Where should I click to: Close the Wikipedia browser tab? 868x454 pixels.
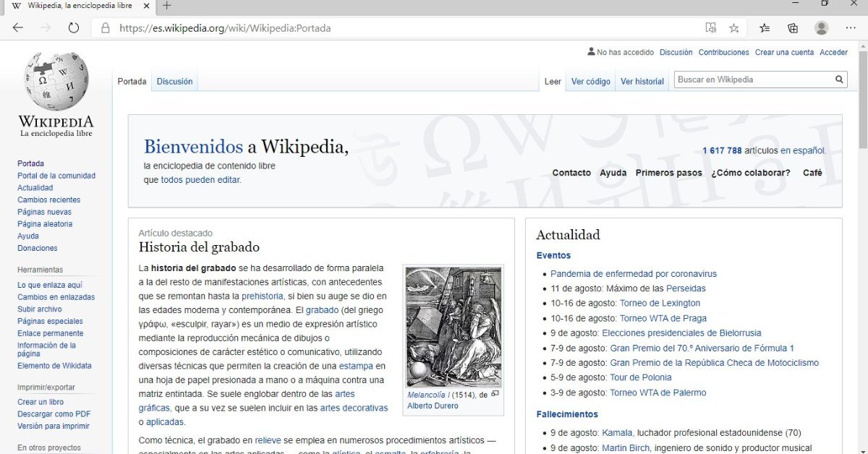[147, 6]
